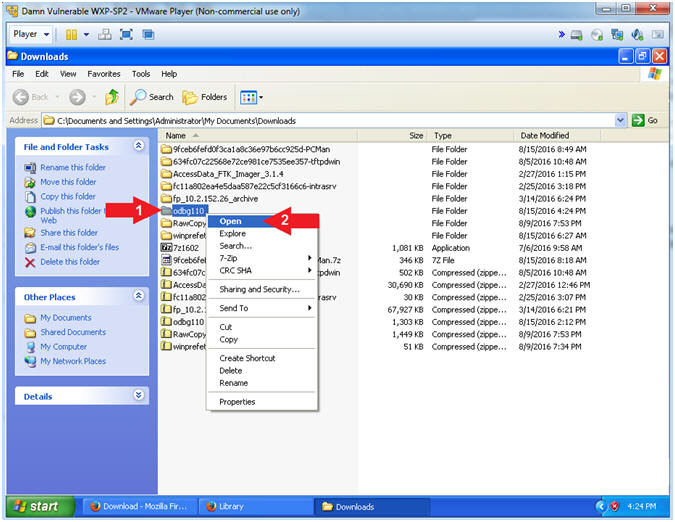The width and height of the screenshot is (675, 522).
Task: Sort by the Name column header
Action: [258, 136]
